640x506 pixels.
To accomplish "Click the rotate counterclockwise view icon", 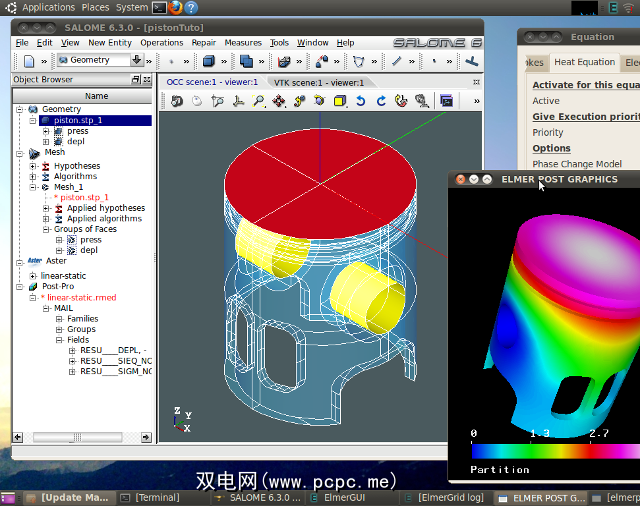I will point(361,101).
